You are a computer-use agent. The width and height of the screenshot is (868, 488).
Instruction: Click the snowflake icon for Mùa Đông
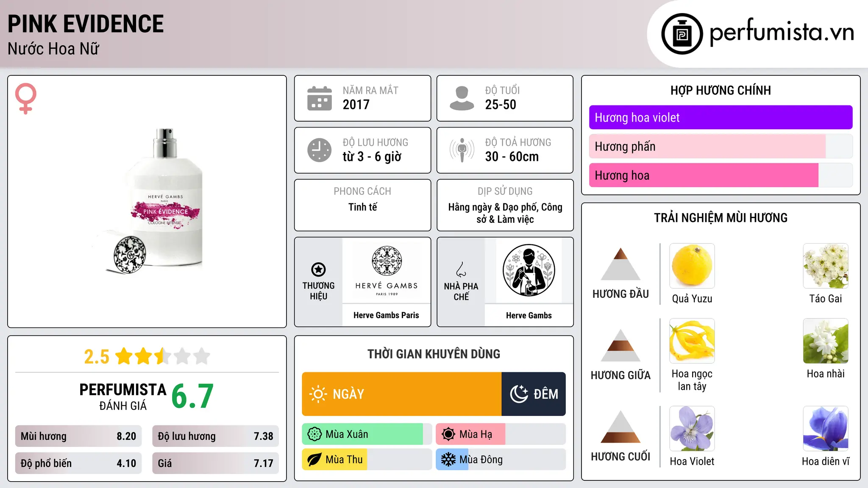click(x=448, y=460)
